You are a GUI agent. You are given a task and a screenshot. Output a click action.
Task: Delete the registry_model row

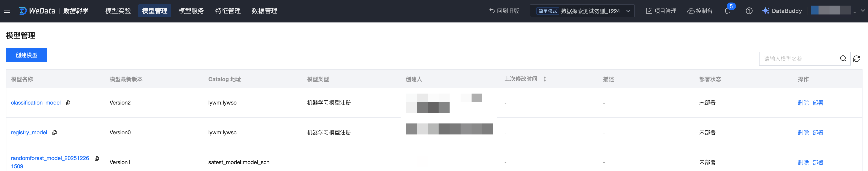[x=803, y=132]
